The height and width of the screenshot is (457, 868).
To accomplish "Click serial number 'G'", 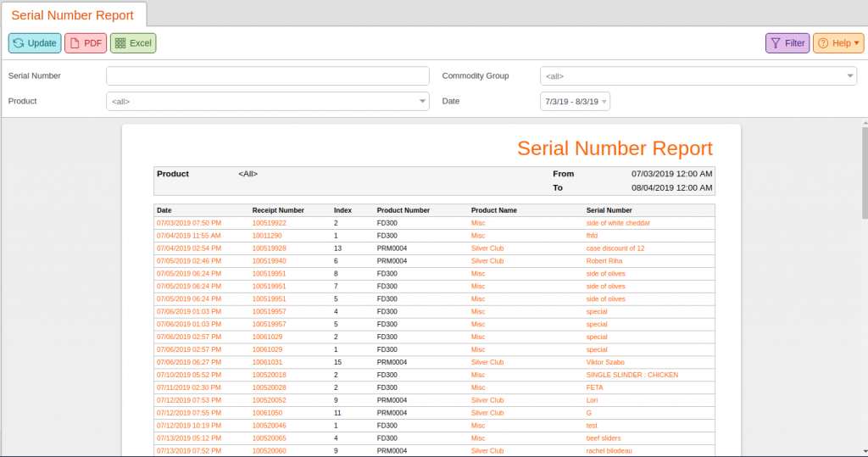I will click(588, 413).
